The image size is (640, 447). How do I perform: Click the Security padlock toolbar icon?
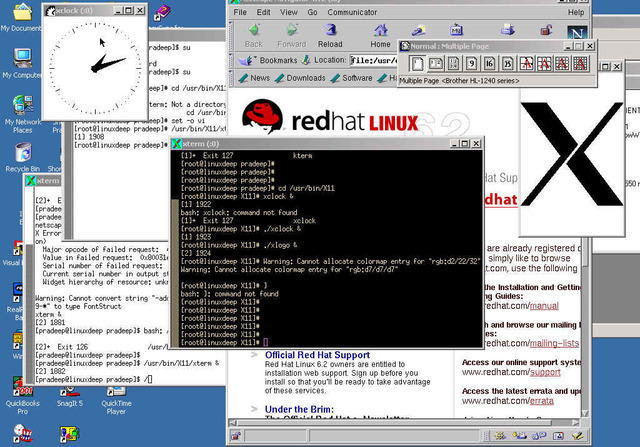click(x=546, y=29)
